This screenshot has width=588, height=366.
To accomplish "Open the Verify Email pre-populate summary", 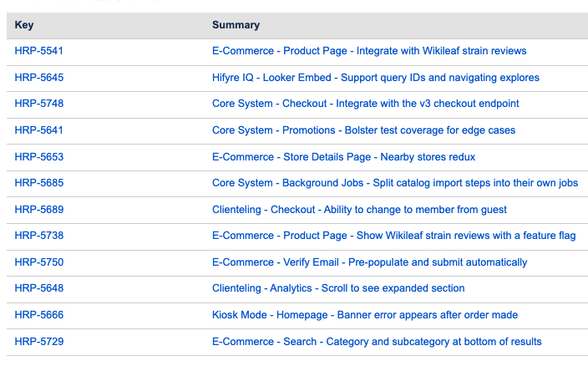I will (x=369, y=262).
